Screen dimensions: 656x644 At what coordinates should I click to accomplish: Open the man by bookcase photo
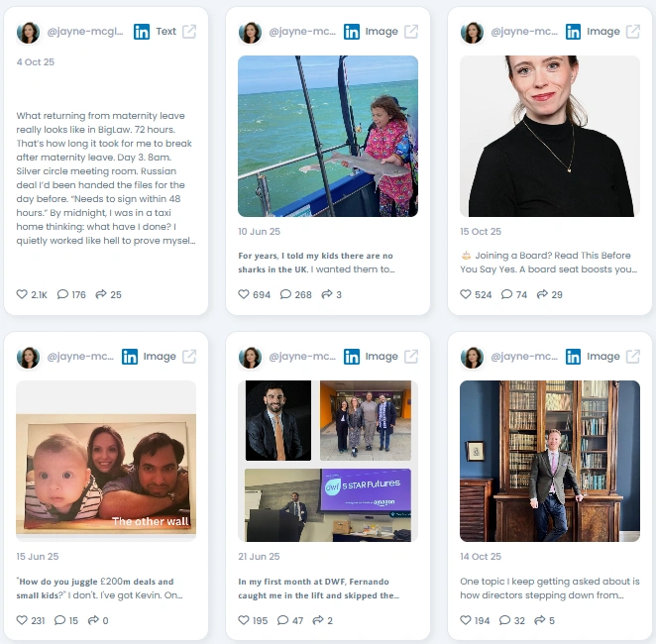point(550,462)
